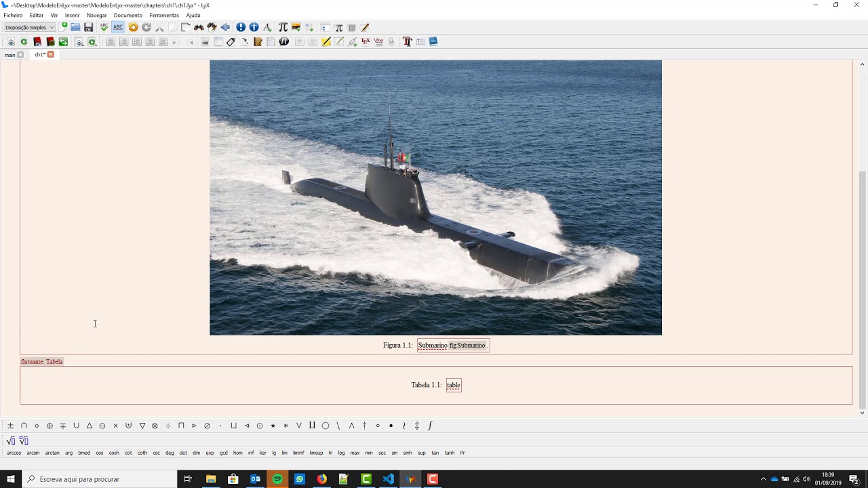868x488 pixels.
Task: Insert TeX code icon
Action: [366, 41]
